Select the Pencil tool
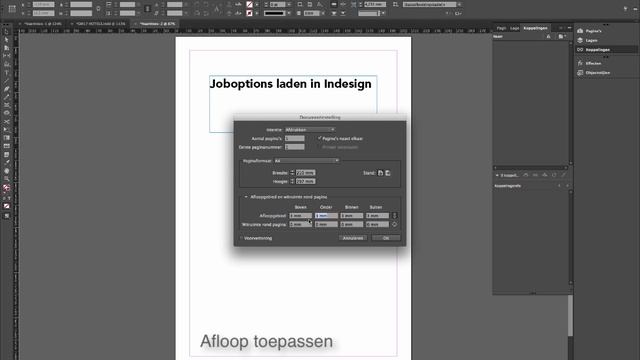 pyautogui.click(x=7, y=97)
